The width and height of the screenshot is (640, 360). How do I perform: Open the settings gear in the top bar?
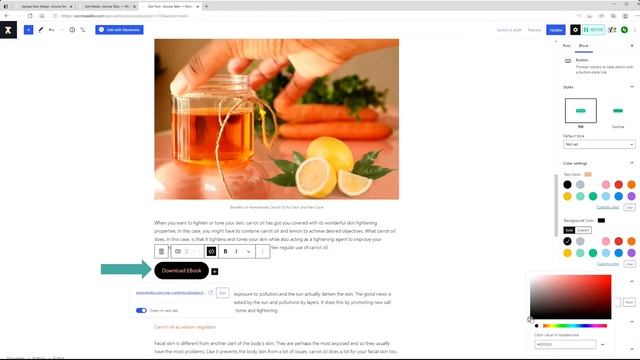coord(575,30)
